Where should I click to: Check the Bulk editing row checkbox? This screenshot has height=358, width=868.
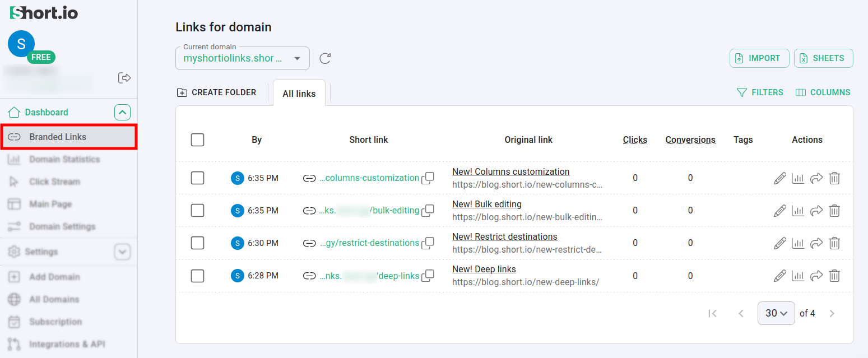point(197,211)
